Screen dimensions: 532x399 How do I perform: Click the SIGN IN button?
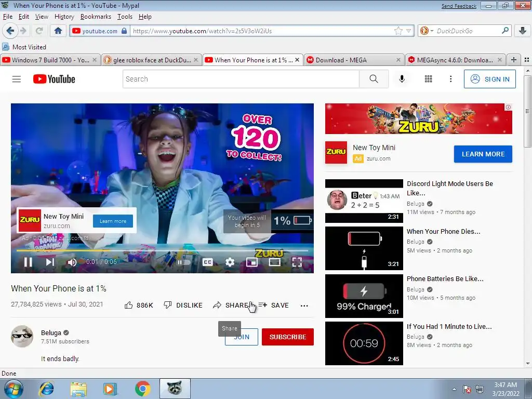489,79
